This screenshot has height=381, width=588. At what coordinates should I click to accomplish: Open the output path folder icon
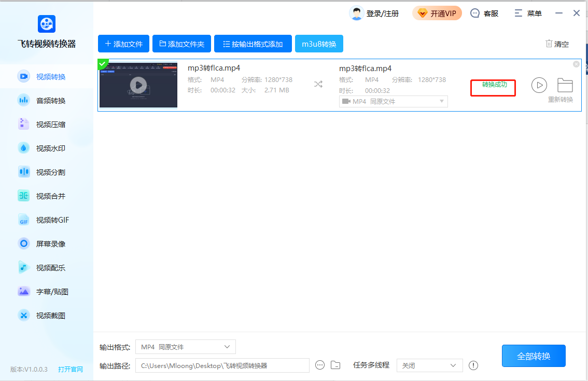coord(335,365)
